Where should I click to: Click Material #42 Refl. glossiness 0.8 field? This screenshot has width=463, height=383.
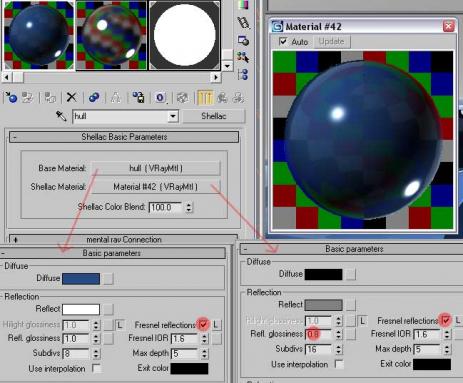319,334
